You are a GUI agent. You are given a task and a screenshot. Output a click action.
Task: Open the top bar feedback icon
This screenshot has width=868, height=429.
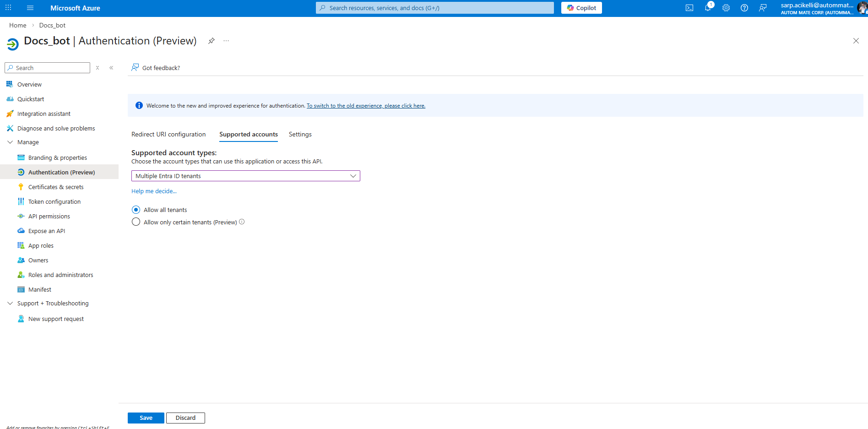coord(763,8)
